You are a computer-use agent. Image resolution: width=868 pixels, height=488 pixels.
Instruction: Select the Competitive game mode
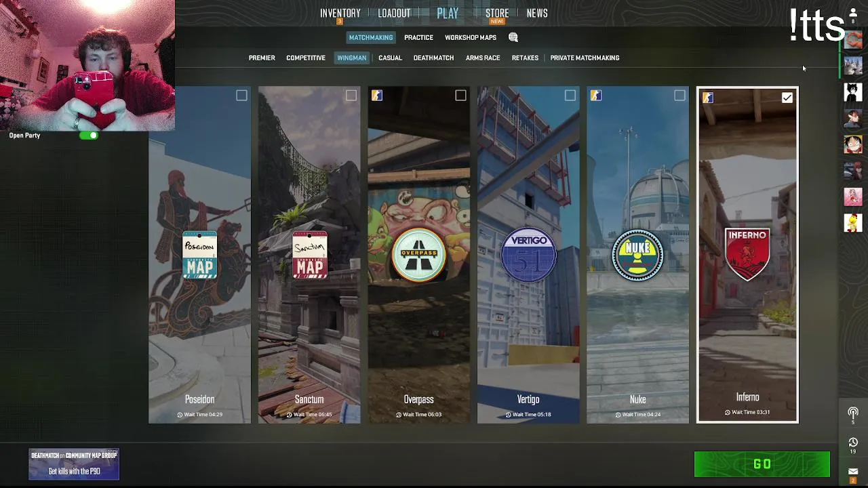pos(306,58)
